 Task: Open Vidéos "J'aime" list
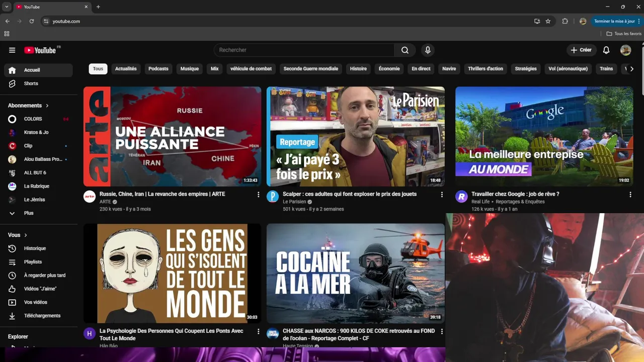click(x=40, y=289)
